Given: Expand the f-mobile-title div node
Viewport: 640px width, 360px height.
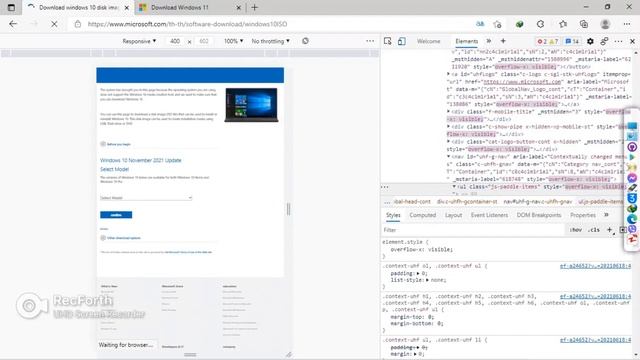Looking at the screenshot, I should point(449,111).
